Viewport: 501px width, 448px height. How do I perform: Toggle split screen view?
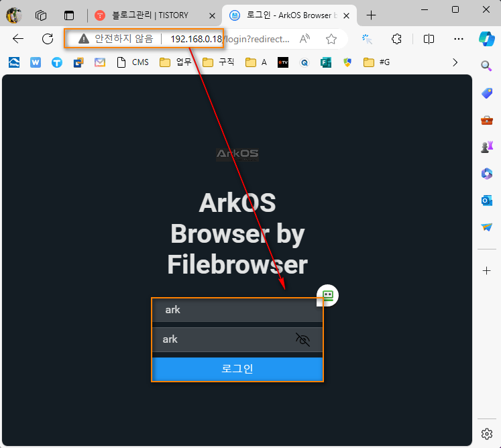(429, 39)
